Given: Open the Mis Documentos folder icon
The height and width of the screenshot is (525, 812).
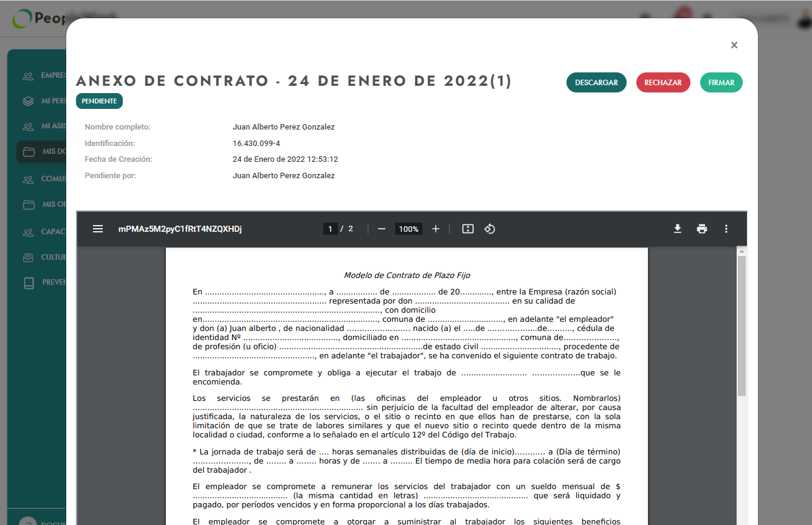Looking at the screenshot, I should [x=29, y=151].
